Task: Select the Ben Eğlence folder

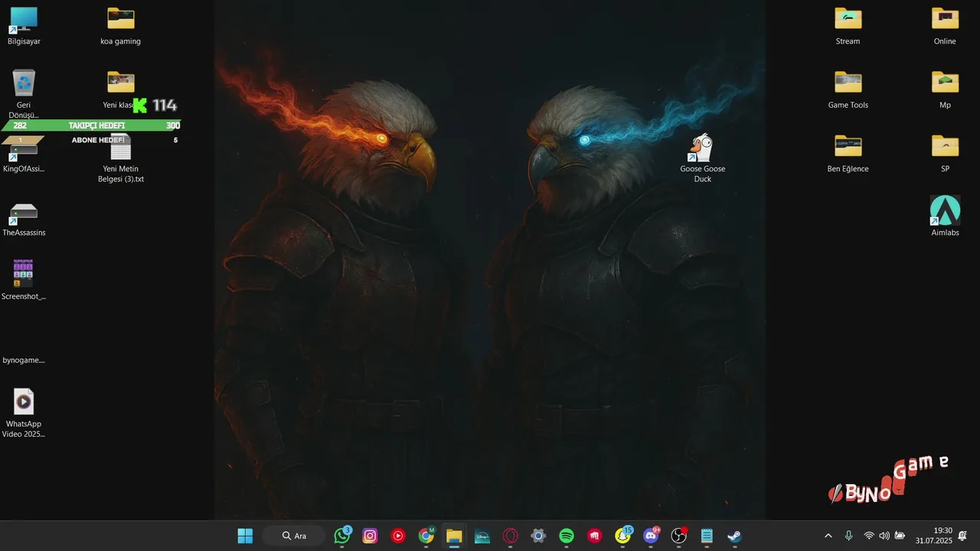Action: coord(848,154)
